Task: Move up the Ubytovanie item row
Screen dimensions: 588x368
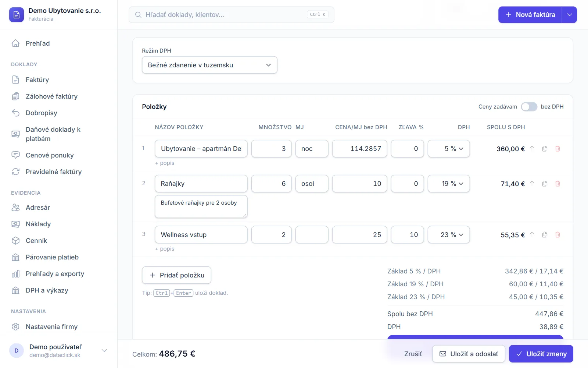Action: 532,149
